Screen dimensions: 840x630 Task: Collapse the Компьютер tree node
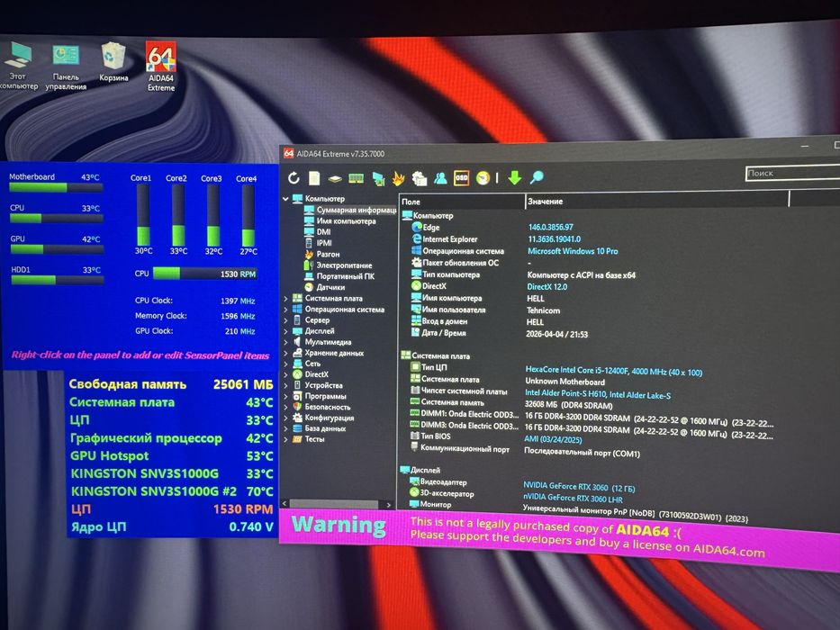point(285,199)
